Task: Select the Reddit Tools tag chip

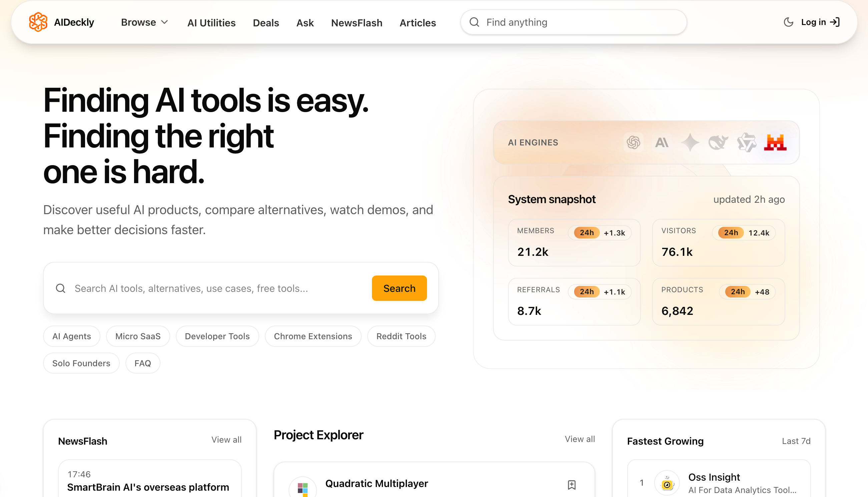Action: coord(401,336)
